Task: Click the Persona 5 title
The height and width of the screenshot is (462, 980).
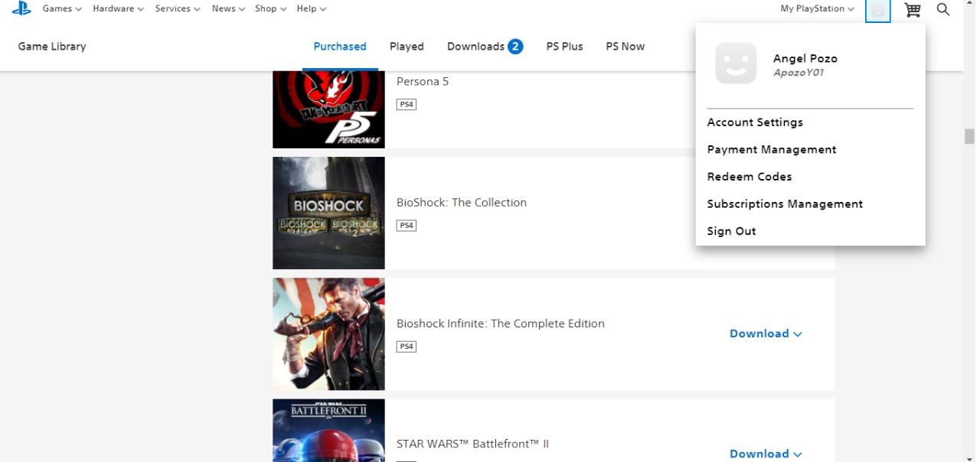Action: coord(423,82)
